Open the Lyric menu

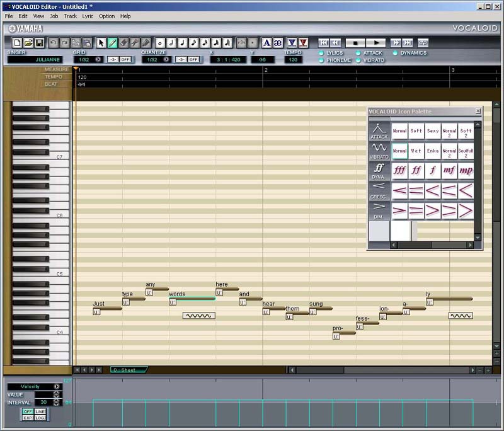pyautogui.click(x=88, y=16)
